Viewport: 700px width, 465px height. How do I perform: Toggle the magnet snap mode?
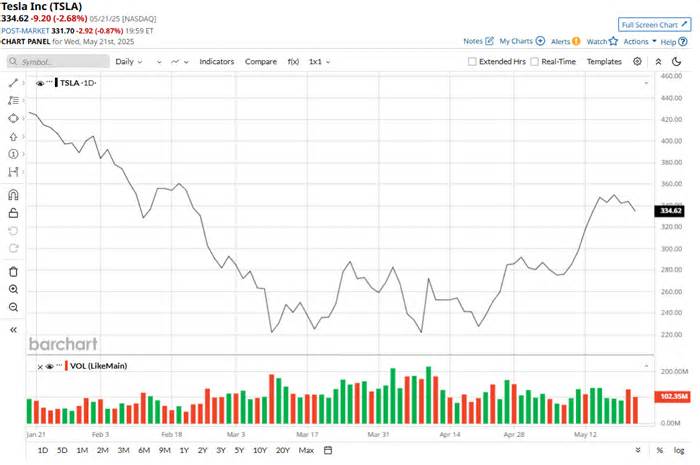(x=13, y=195)
